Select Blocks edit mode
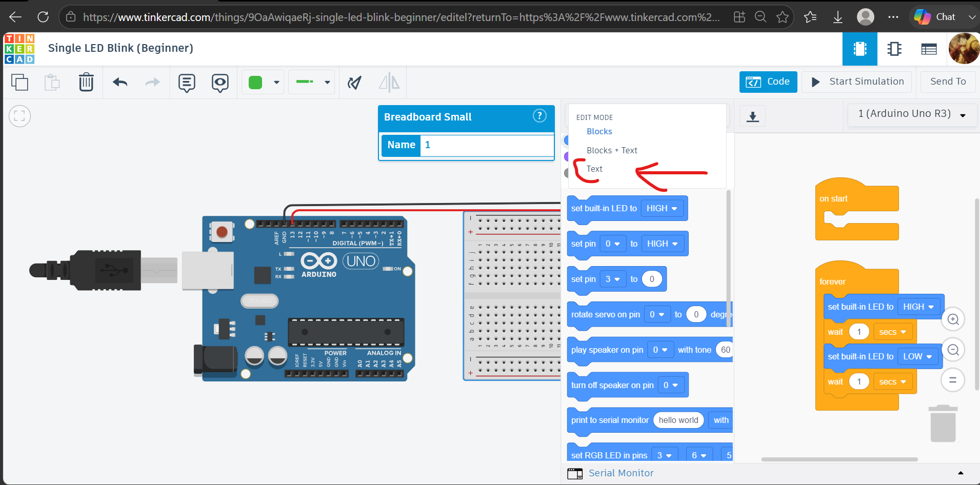The width and height of the screenshot is (980, 485). [x=599, y=132]
